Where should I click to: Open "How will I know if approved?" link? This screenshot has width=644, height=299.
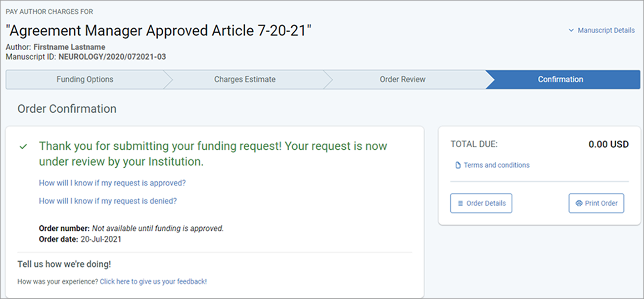[112, 183]
